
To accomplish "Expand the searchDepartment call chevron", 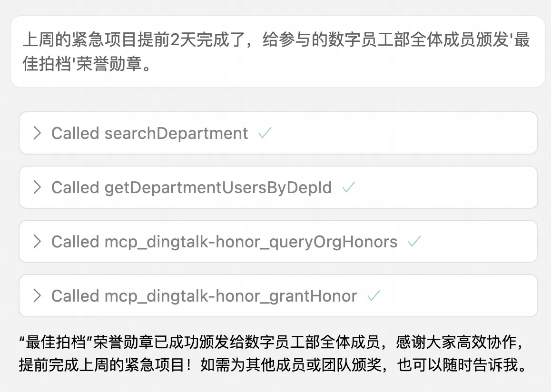I will pos(37,133).
